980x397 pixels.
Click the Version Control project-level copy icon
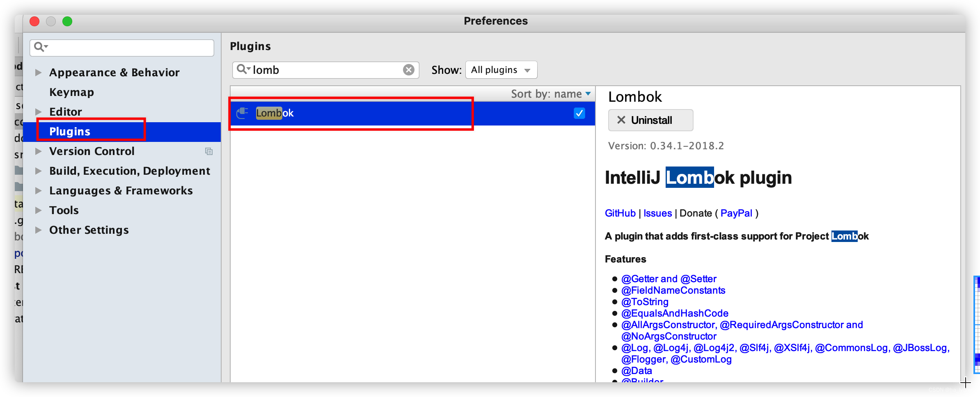click(209, 151)
